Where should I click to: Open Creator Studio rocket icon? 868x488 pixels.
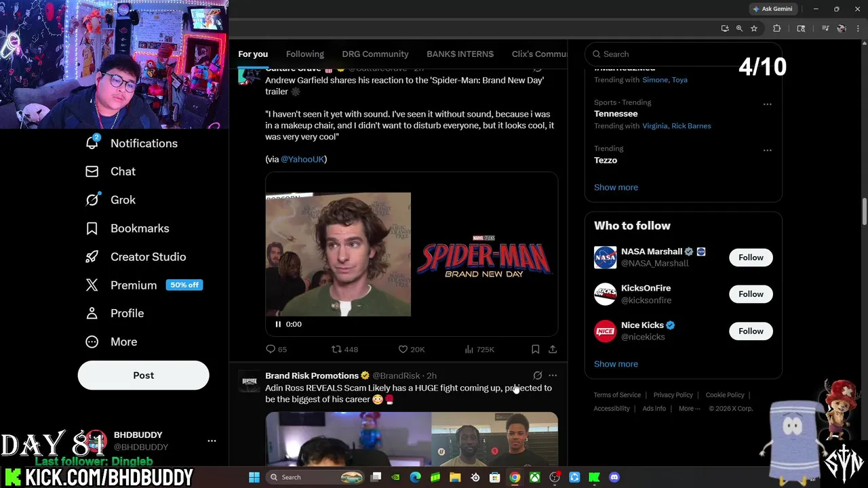coord(92,257)
